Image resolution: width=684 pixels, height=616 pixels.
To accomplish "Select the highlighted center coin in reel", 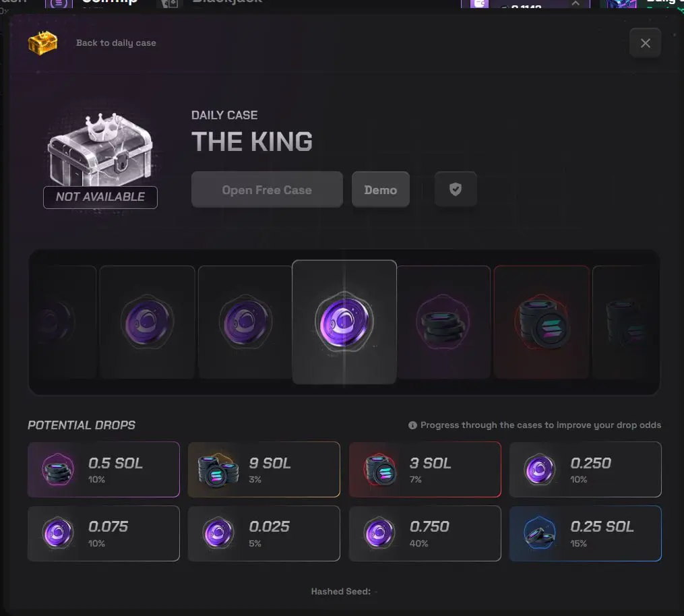I will click(344, 322).
